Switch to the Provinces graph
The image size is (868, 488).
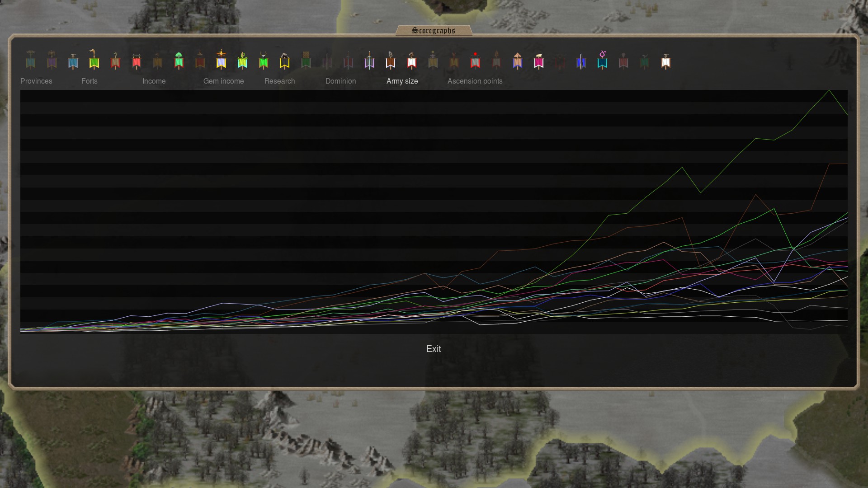click(x=36, y=81)
